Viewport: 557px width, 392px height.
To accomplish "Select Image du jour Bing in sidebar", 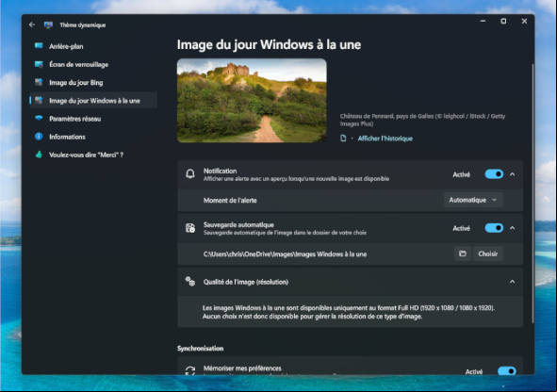I will point(93,82).
